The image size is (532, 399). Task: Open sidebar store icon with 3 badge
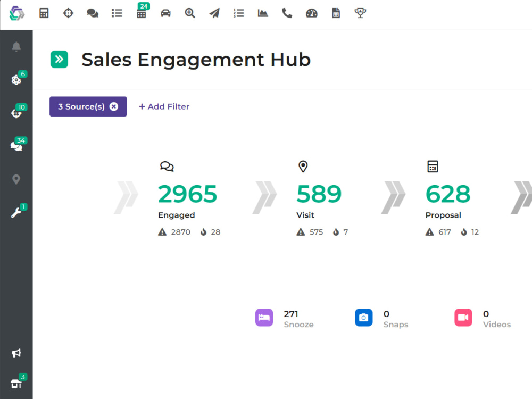coord(16,383)
